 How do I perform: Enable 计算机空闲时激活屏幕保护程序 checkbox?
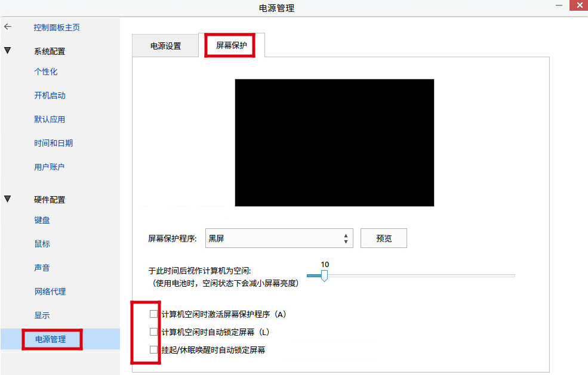pyautogui.click(x=154, y=314)
